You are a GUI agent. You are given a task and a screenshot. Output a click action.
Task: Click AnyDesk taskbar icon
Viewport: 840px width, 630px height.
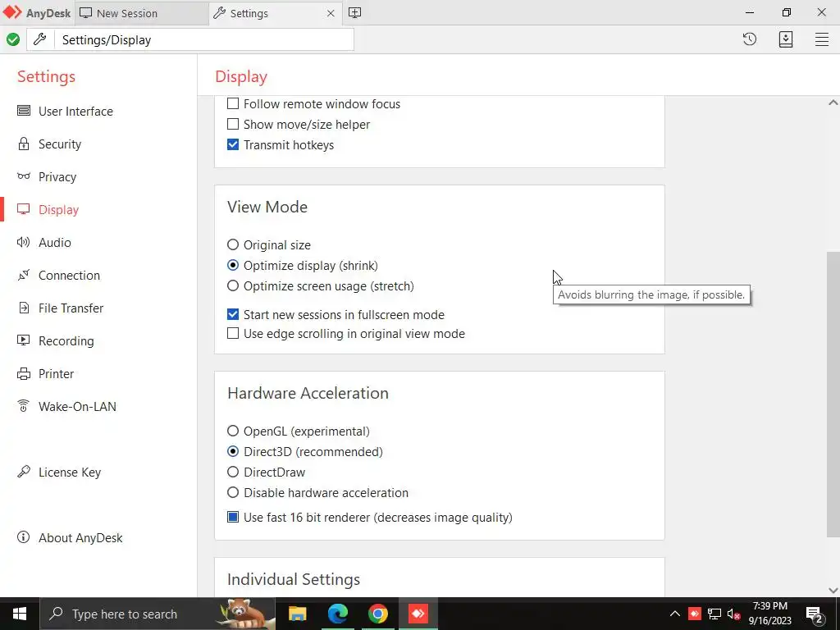[418, 614]
